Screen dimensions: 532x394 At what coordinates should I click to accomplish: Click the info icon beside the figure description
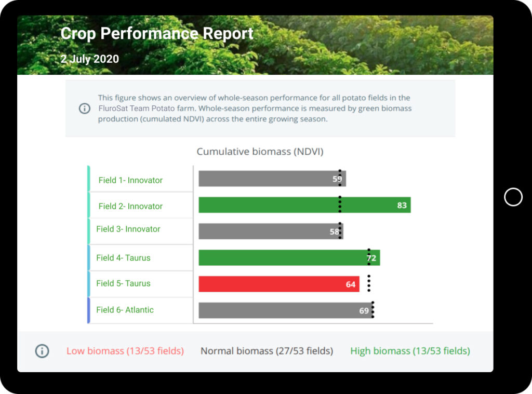(x=85, y=108)
